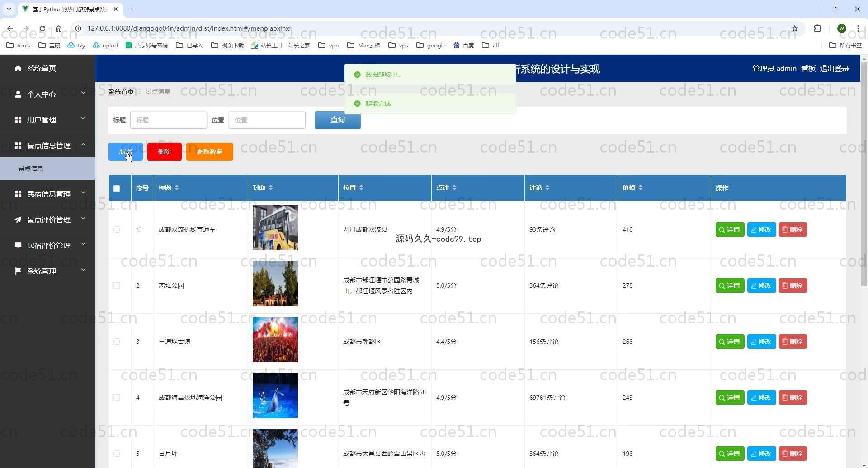The image size is (868, 468).
Task: Close the current browser tab
Action: pos(116,9)
